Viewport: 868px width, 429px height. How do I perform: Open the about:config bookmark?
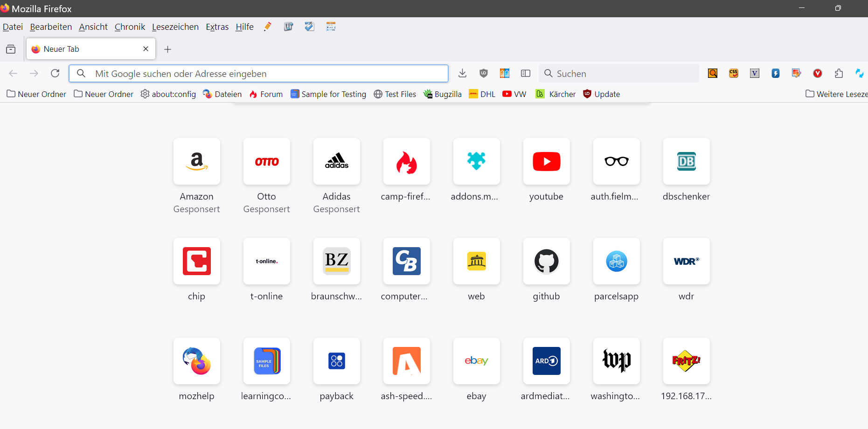click(x=168, y=94)
